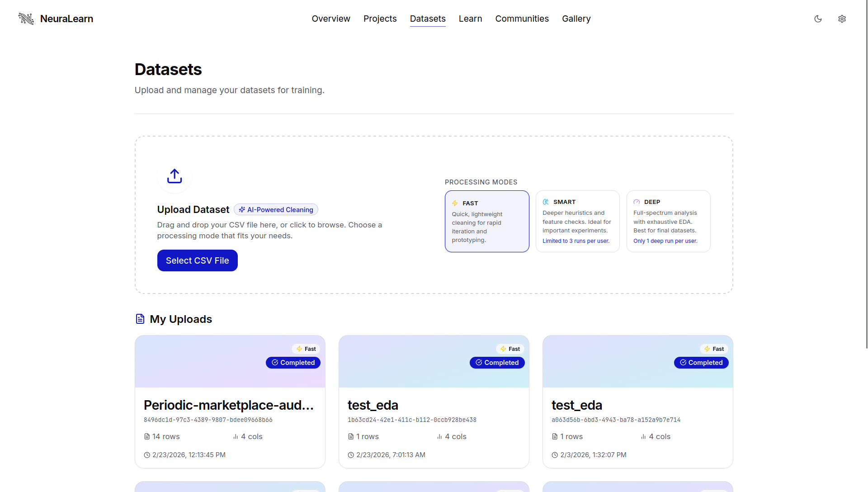Click the Completed badge on test_eda card
The image size is (868, 492).
point(497,363)
